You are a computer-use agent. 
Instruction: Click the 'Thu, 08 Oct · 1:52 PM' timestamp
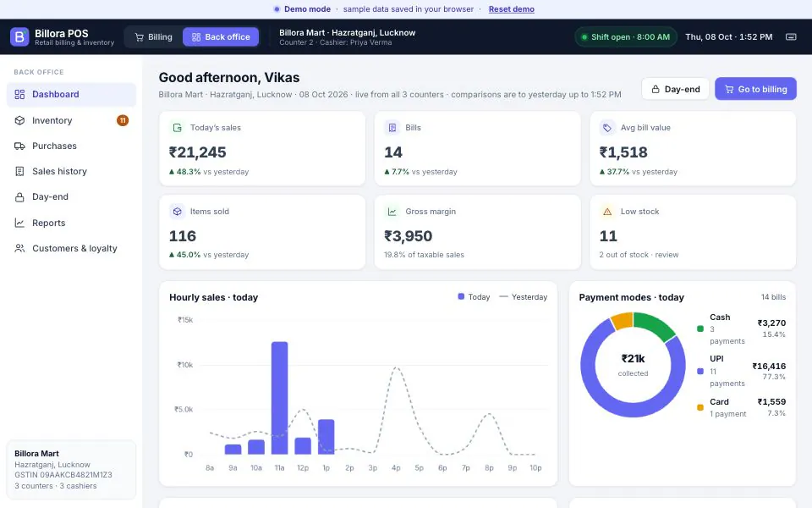(728, 36)
